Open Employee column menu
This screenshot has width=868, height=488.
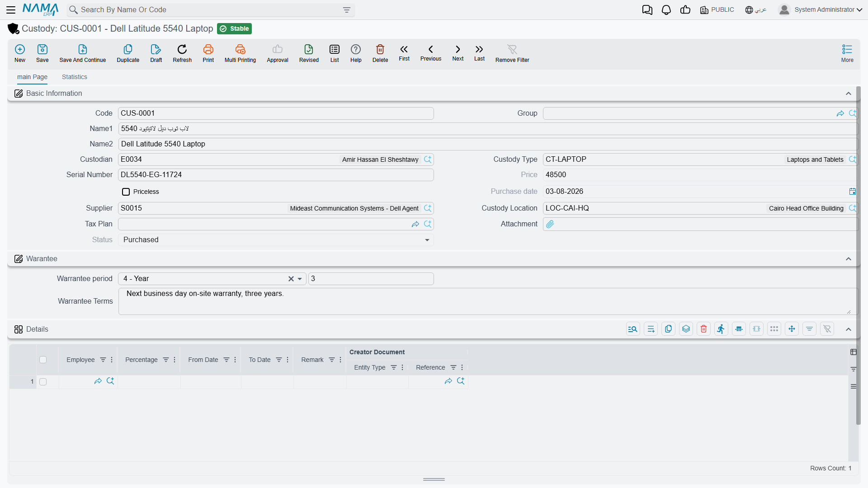point(112,360)
